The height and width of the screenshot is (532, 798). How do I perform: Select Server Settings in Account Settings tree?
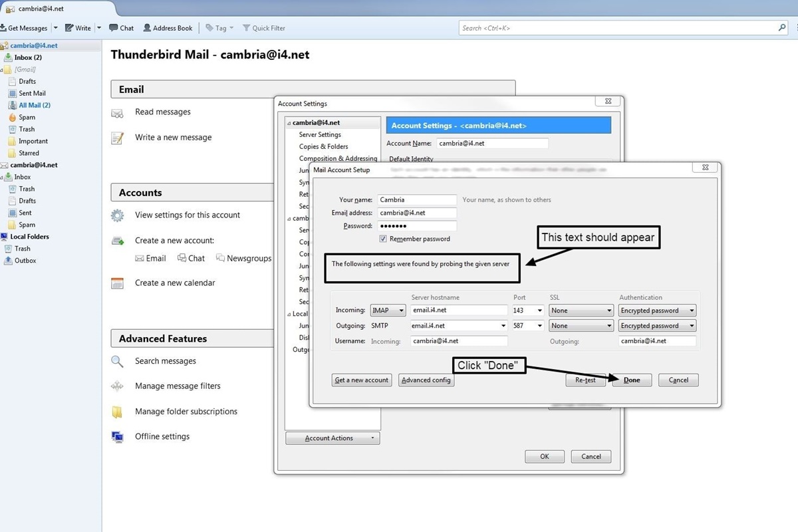320,134
